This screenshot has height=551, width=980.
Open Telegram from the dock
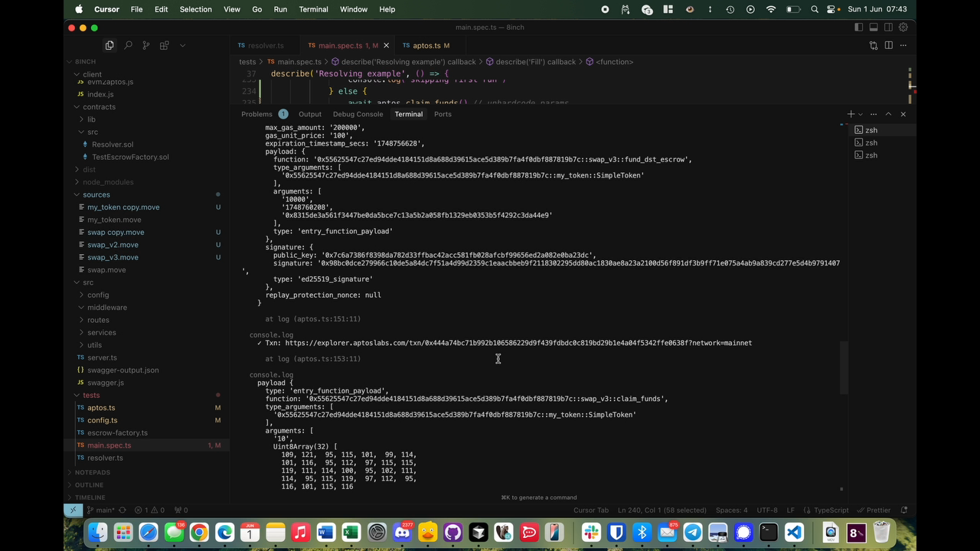(x=693, y=531)
